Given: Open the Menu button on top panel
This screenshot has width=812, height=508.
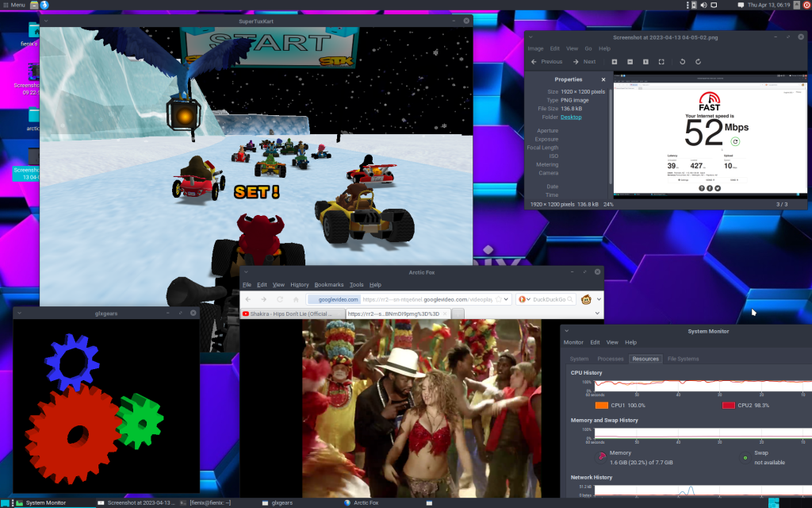Looking at the screenshot, I should [14, 5].
